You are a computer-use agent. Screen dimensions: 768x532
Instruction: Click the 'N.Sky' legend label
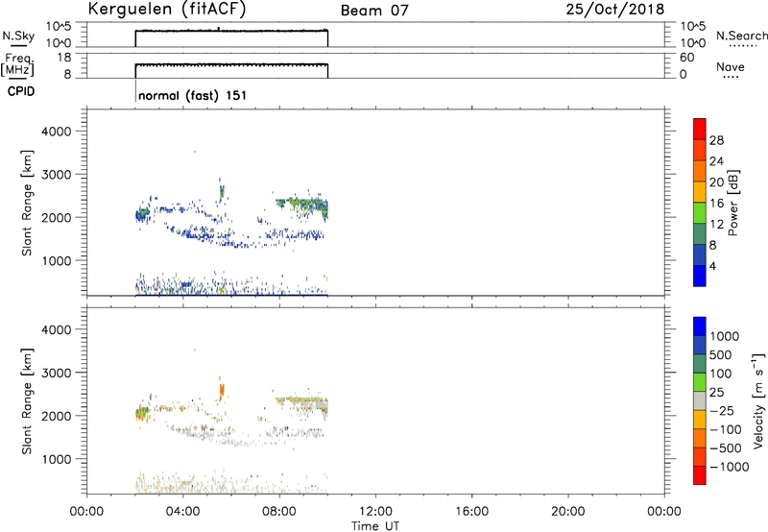coord(18,36)
